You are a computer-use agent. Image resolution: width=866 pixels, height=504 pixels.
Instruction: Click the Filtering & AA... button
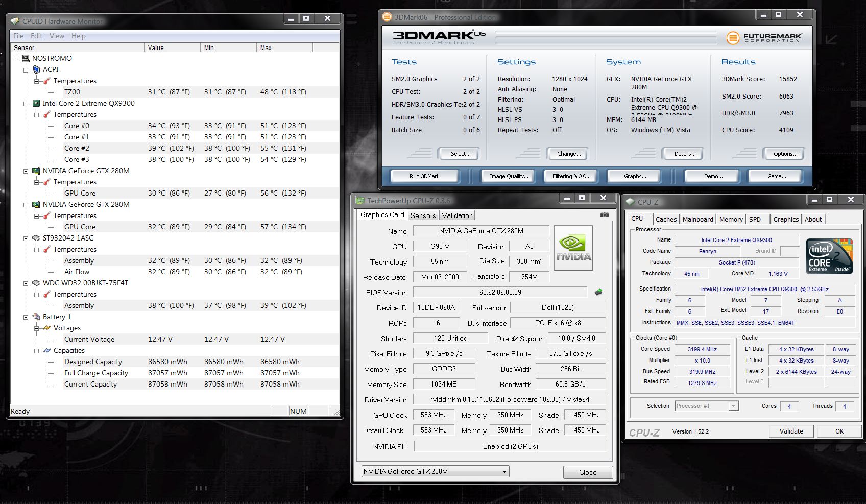point(571,176)
